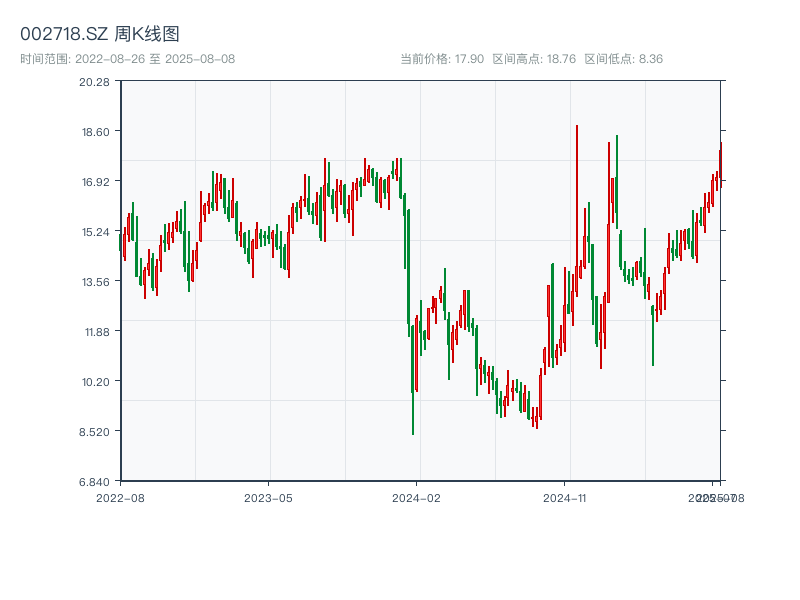Click the 区间高点: 18.76 label
This screenshot has width=800, height=600.
[534, 59]
